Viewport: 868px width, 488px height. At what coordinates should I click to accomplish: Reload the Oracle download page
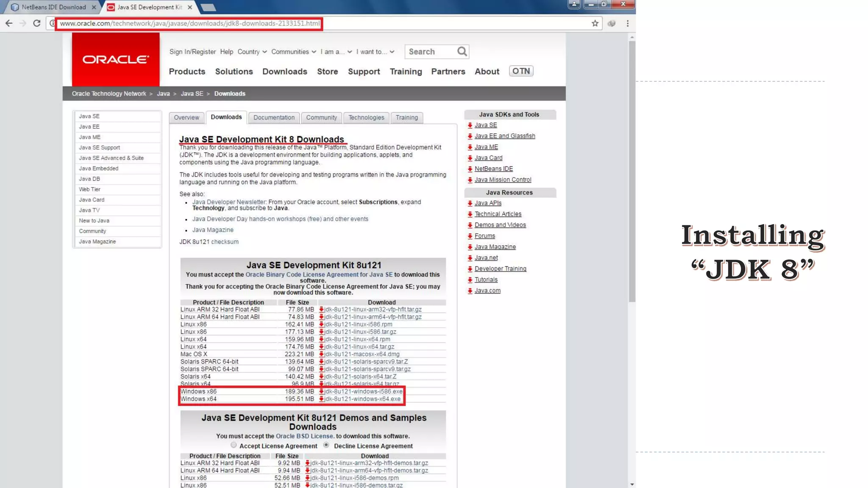[x=37, y=23]
